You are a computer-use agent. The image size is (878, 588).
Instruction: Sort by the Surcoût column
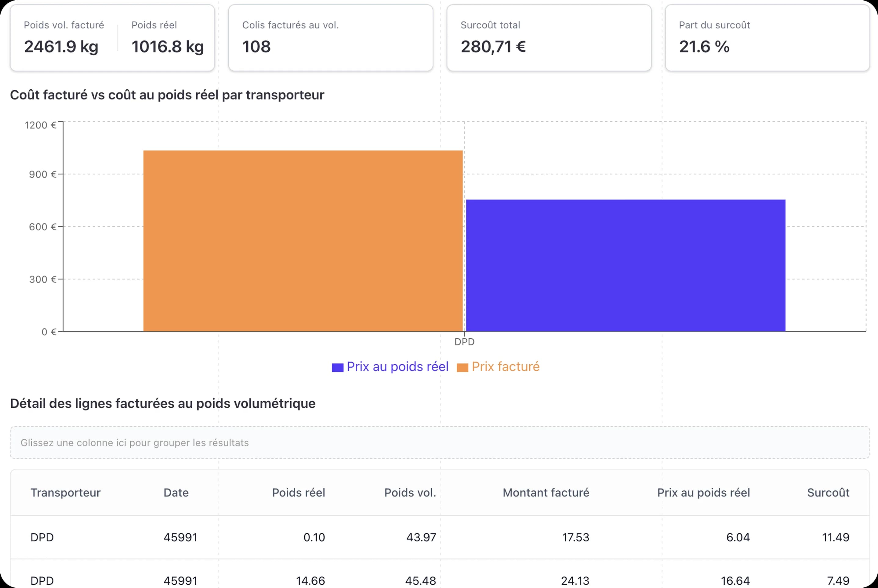pos(829,493)
